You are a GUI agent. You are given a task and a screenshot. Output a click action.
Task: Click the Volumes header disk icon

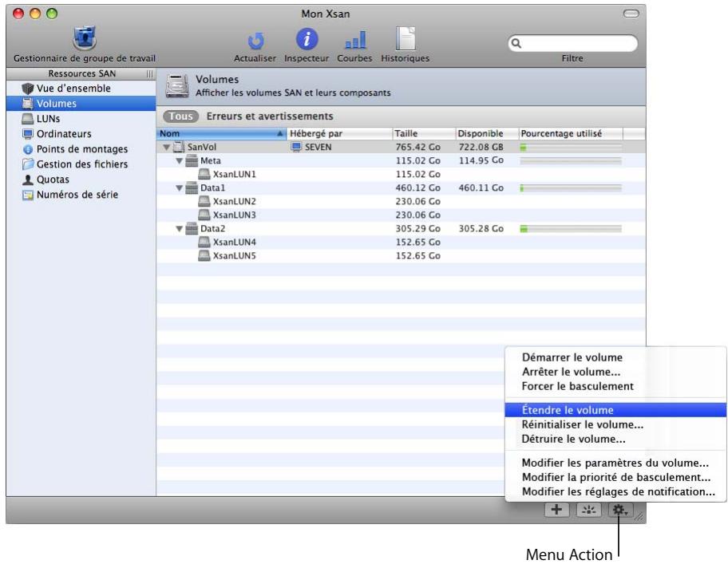pyautogui.click(x=177, y=85)
